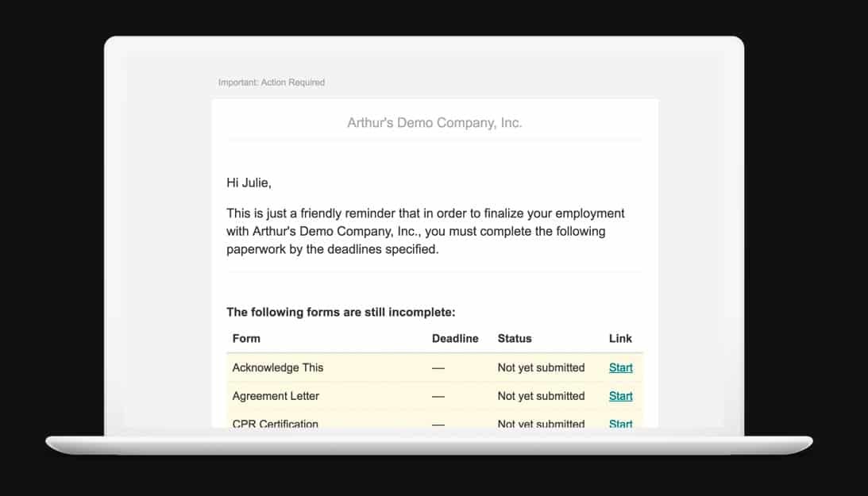Select the Hi Julie greeting text
Viewport: 868px width, 496px height.
247,182
